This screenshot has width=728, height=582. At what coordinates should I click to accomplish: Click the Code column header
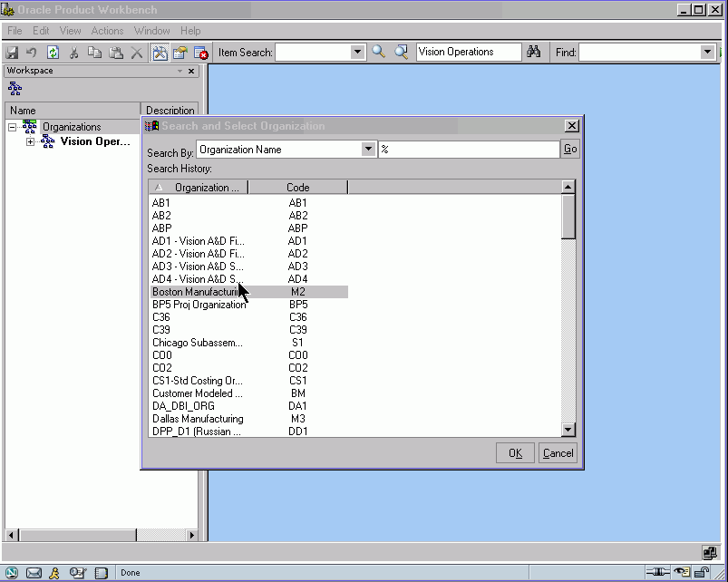point(298,187)
